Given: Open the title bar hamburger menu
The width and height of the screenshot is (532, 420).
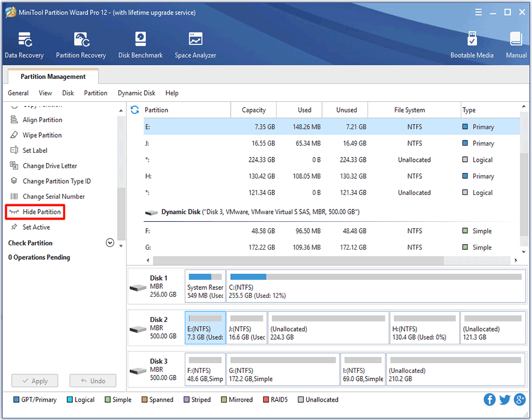Looking at the screenshot, I should click(479, 12).
